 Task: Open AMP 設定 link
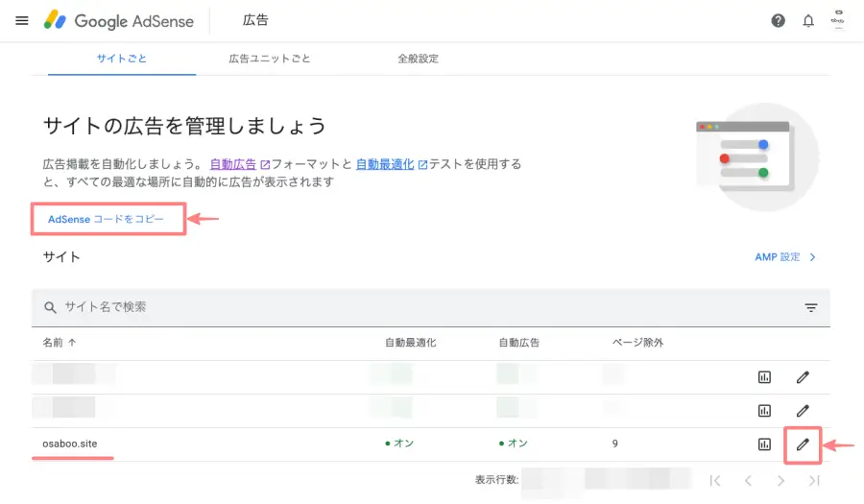(777, 257)
